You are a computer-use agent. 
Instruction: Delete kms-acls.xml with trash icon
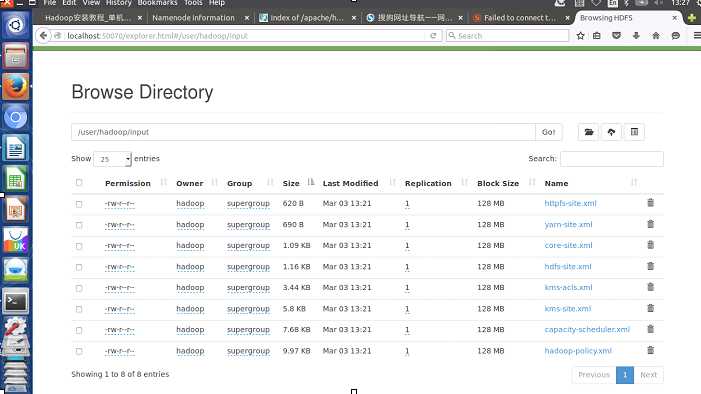click(650, 287)
